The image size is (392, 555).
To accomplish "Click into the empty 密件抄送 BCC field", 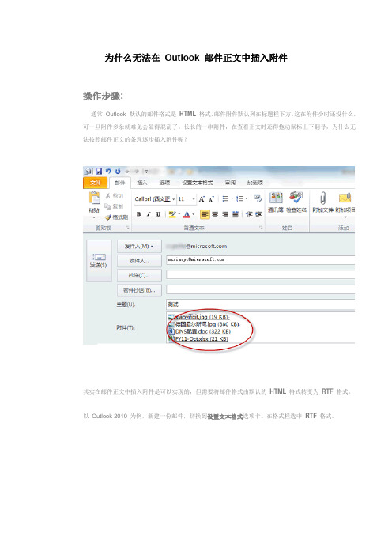I will [260, 289].
